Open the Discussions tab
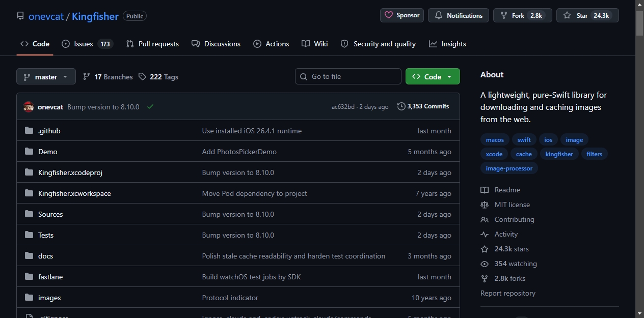 (216, 44)
